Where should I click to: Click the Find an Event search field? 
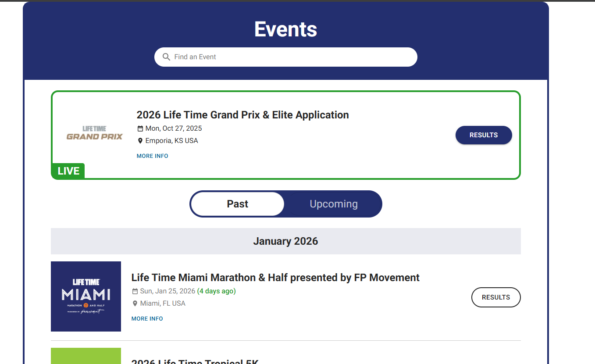[x=289, y=57]
